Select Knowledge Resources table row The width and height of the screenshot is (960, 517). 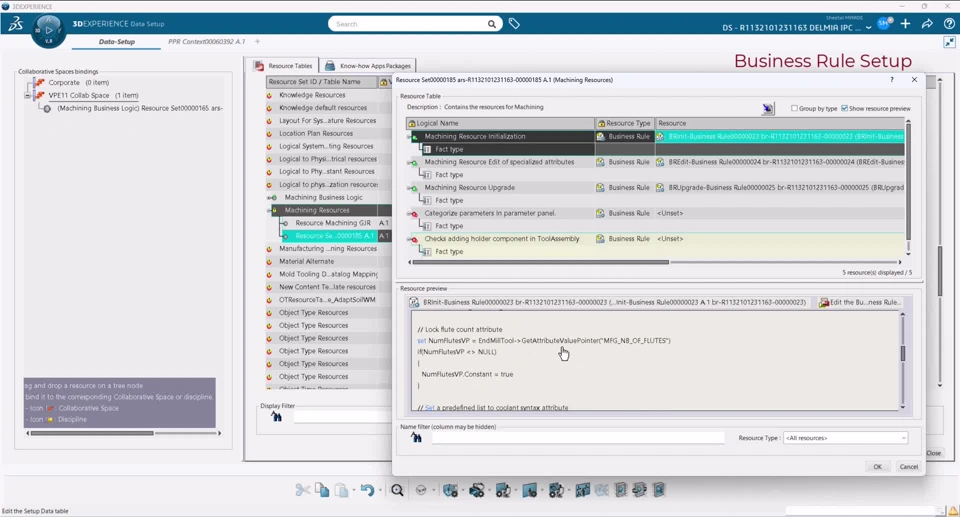point(312,95)
